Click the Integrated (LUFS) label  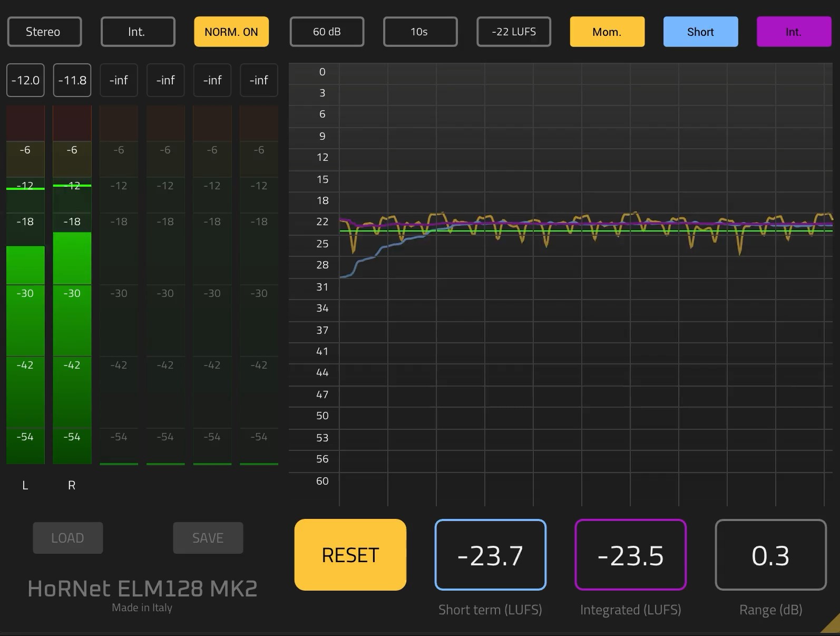[631, 610]
